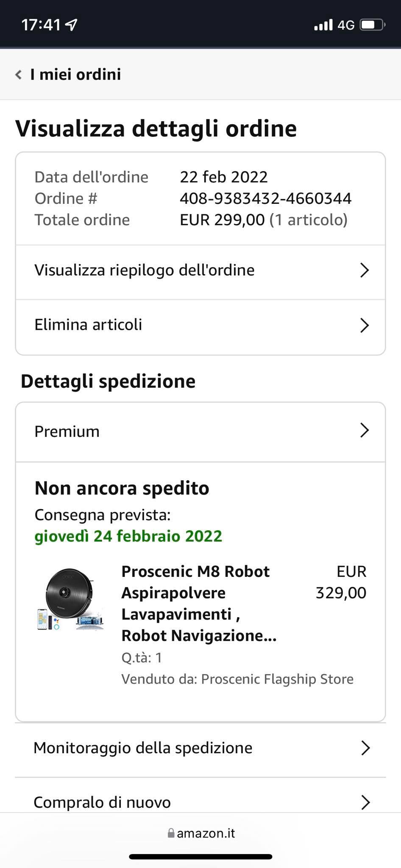Tap the padlock icon beside amazon.it
The width and height of the screenshot is (401, 868).
coord(171,833)
